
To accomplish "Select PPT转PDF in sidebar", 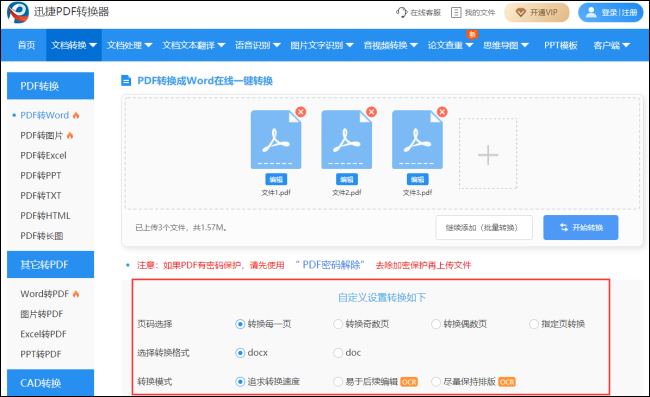I will (41, 354).
